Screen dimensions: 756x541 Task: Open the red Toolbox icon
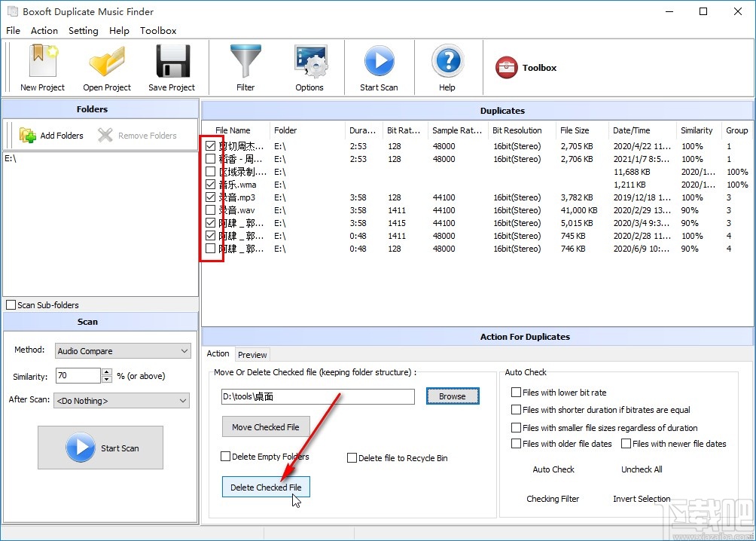506,68
